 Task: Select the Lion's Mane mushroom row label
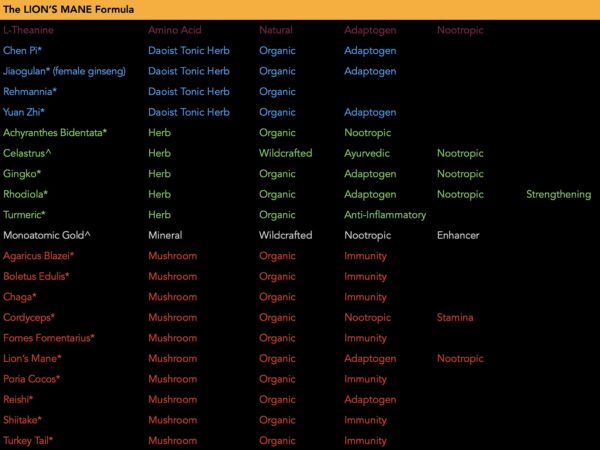point(33,358)
